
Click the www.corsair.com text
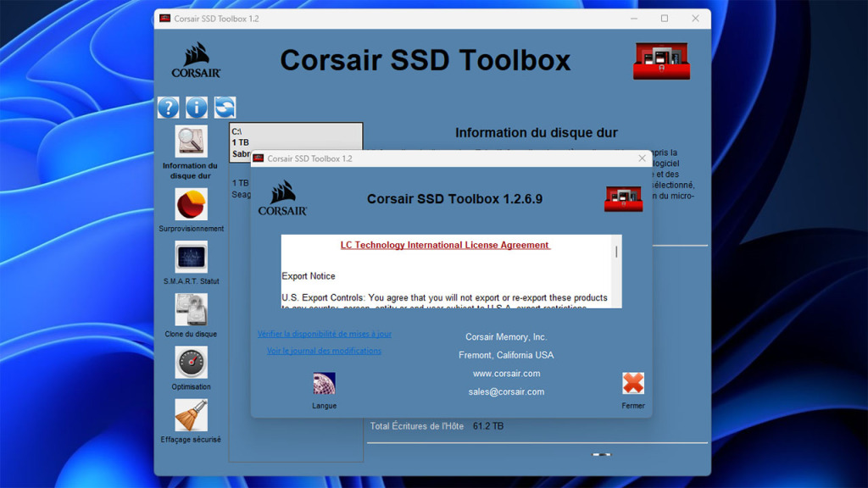click(x=506, y=374)
